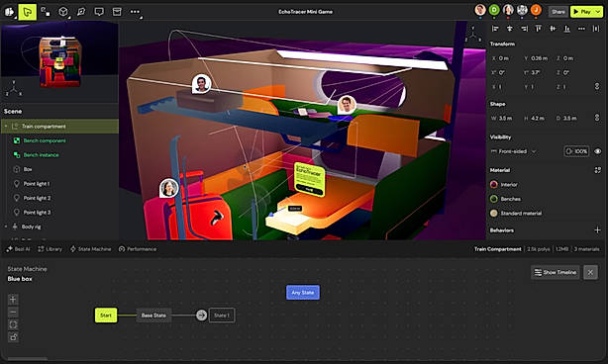The width and height of the screenshot is (608, 364).
Task: Fit state machine graph to view
Action: tap(13, 324)
